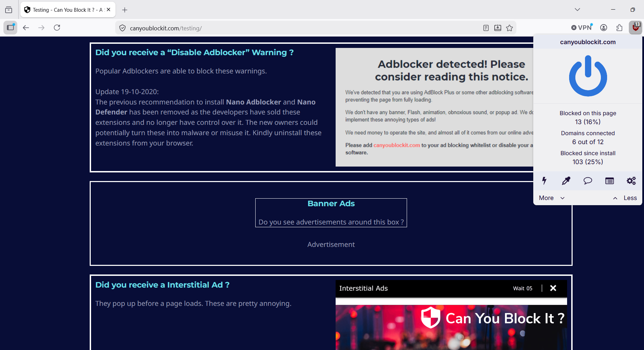Viewport: 644px width, 350px height.
Task: Open element picker eyedropper tool
Action: point(566,181)
